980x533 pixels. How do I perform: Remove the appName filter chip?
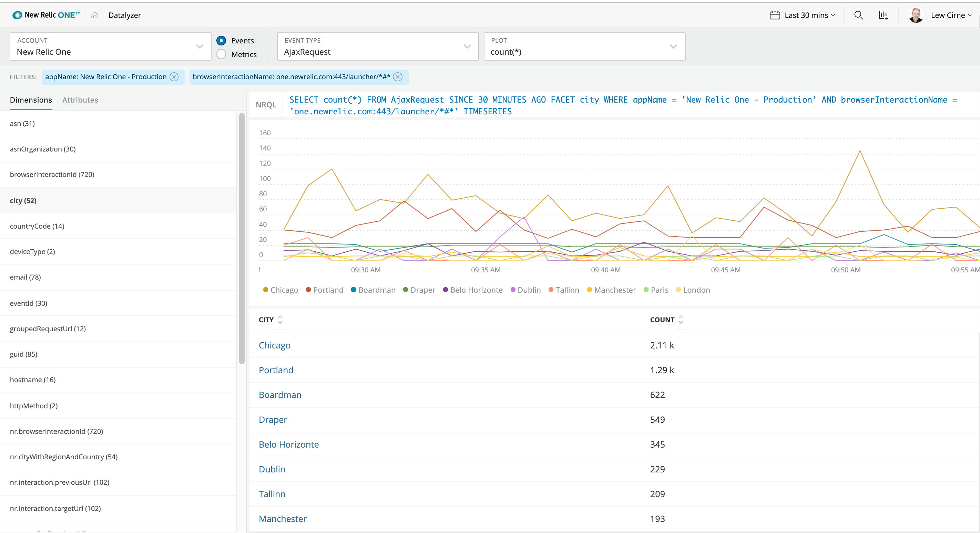pos(174,77)
